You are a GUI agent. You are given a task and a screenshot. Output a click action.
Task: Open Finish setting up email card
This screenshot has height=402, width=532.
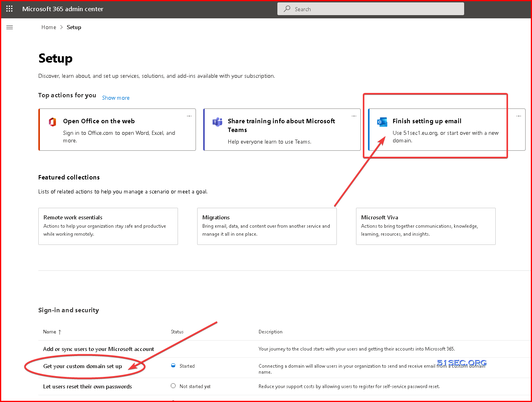pyautogui.click(x=447, y=130)
